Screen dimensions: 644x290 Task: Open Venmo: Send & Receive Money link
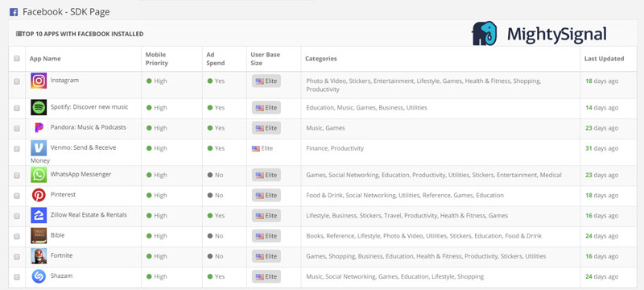point(84,147)
